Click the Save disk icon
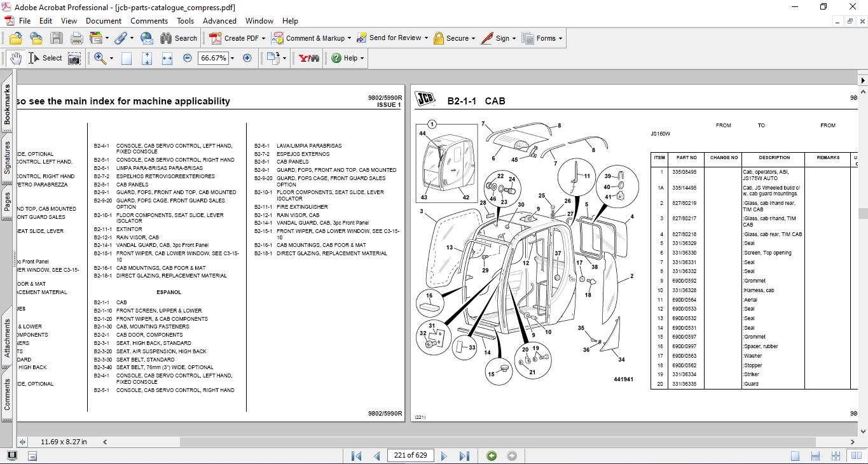The width and height of the screenshot is (868, 464). (x=57, y=38)
